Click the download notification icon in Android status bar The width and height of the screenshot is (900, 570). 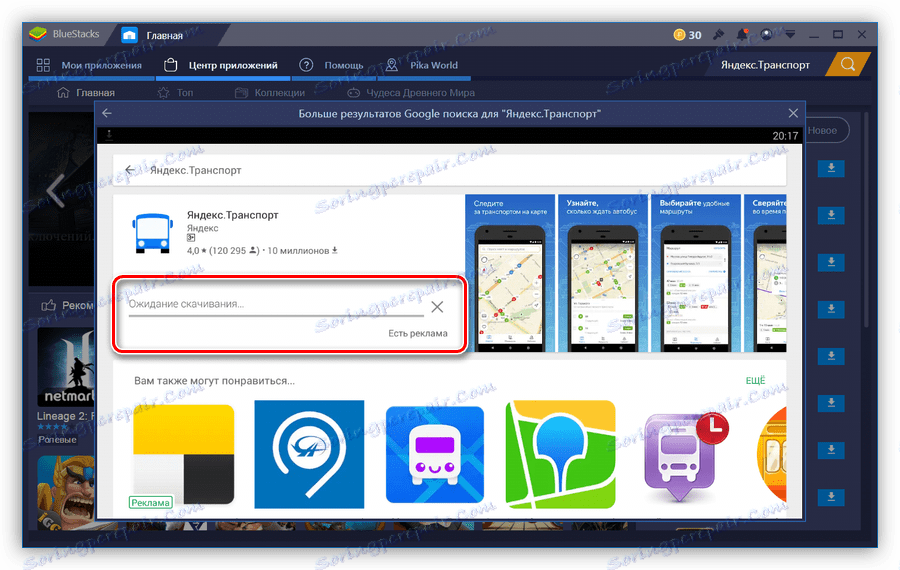[x=109, y=135]
